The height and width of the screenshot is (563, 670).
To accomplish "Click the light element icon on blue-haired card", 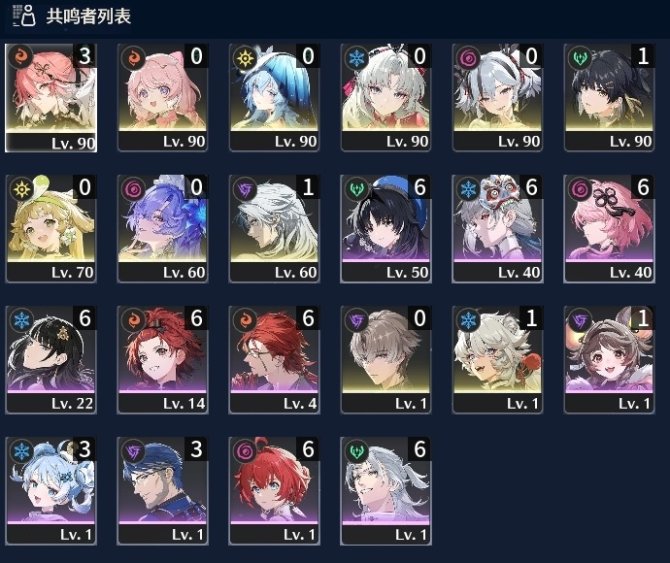I will point(245,57).
